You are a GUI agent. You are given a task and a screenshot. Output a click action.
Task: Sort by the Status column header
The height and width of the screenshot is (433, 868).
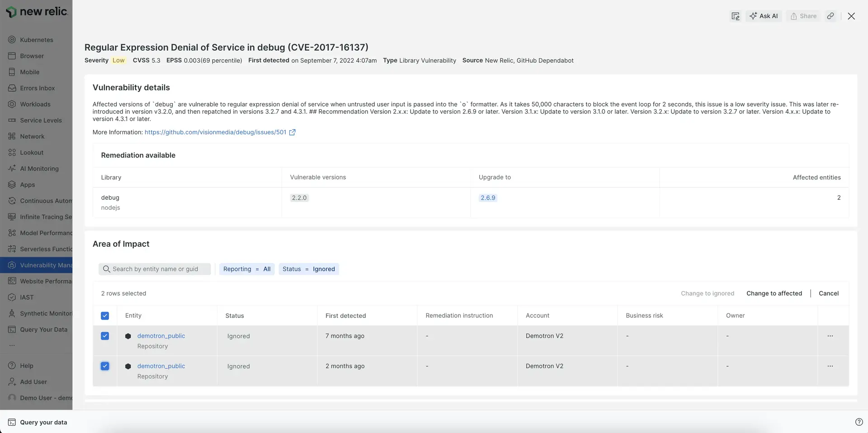pyautogui.click(x=235, y=315)
